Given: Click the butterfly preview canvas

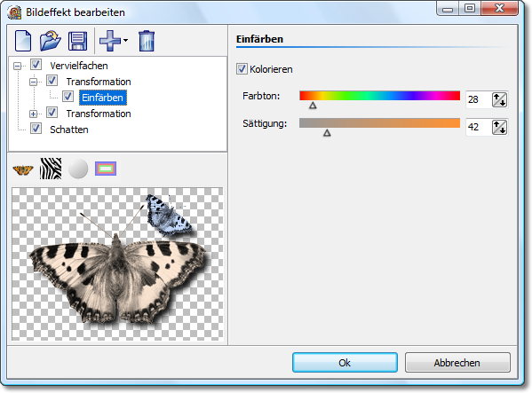Looking at the screenshot, I should (x=117, y=263).
